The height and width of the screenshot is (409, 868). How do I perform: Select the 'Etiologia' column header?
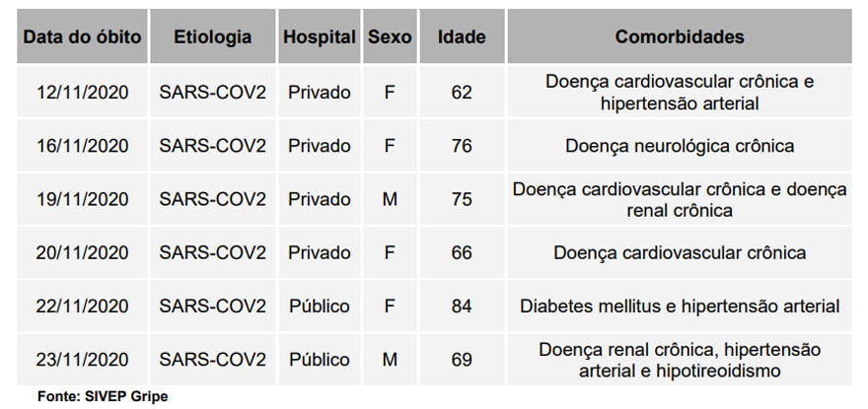212,37
